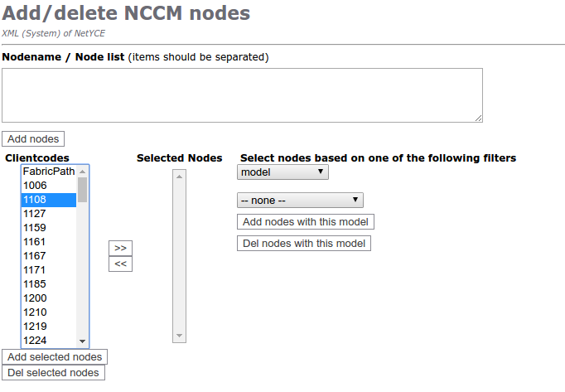Click in the Nodename list text area
Screen dimensions: 565x392
tap(242, 95)
